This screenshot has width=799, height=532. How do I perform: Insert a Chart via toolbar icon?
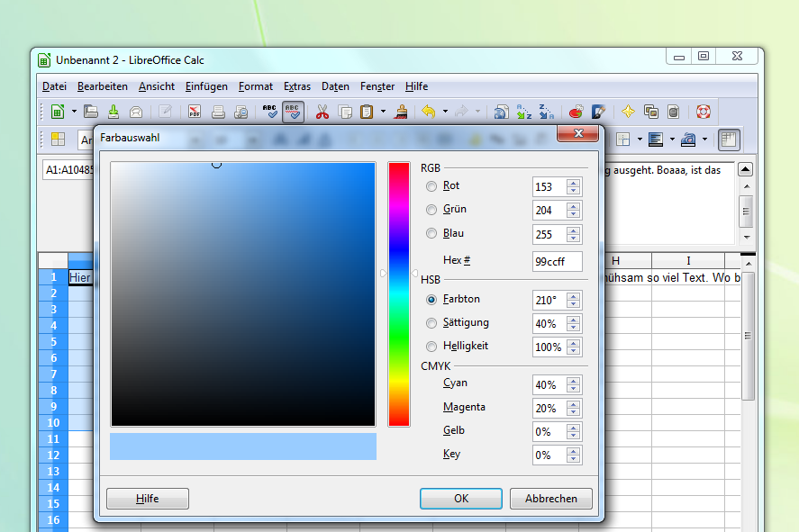[576, 112]
